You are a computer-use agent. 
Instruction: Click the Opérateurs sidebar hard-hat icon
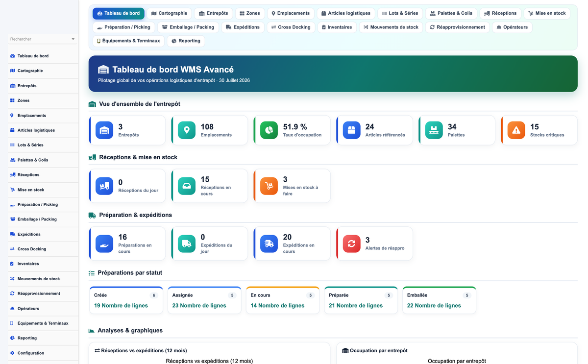12,309
